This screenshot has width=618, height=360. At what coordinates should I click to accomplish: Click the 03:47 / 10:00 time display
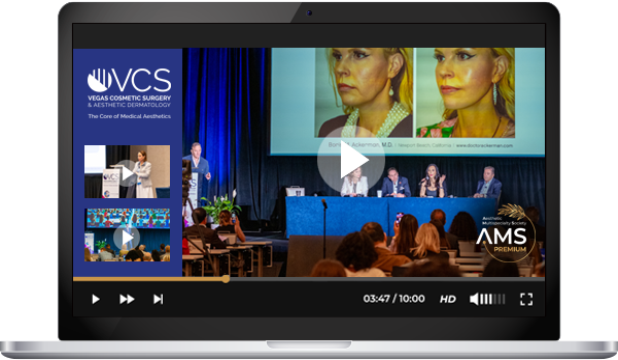click(x=394, y=299)
